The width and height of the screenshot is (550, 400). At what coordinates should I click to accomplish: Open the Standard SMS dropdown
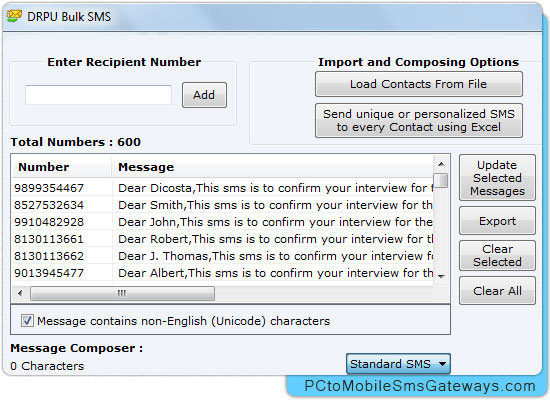(x=398, y=364)
